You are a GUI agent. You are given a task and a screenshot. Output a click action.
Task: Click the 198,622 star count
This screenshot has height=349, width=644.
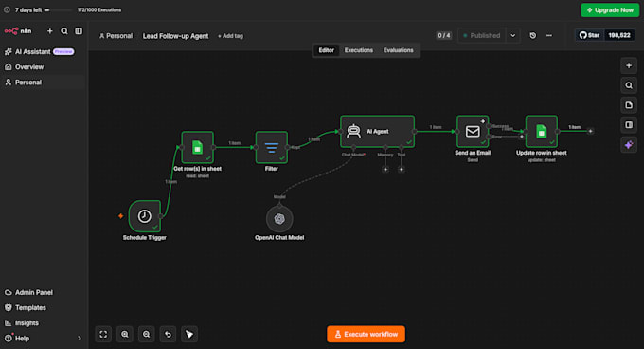619,35
